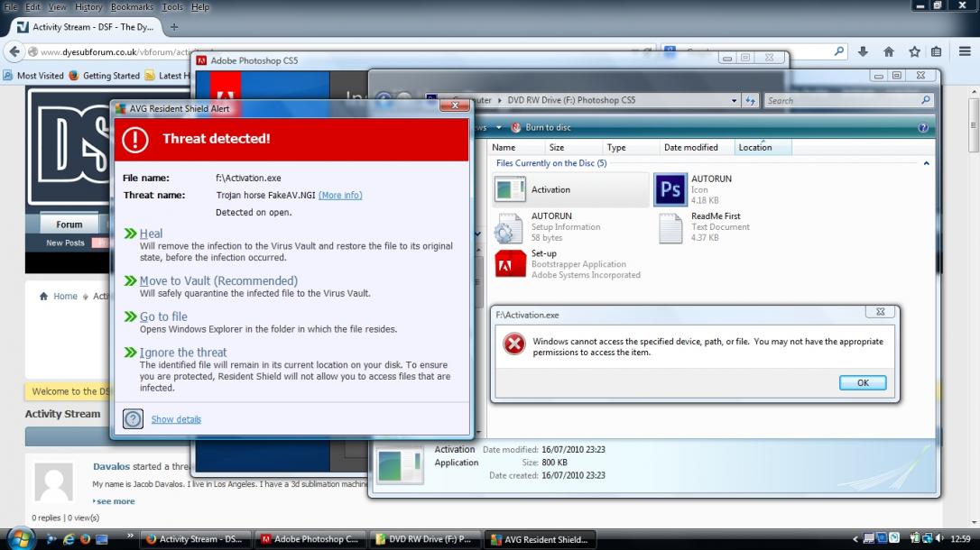Viewport: 980px width, 550px height.
Task: Click the Forum tab on the site
Action: [69, 225]
